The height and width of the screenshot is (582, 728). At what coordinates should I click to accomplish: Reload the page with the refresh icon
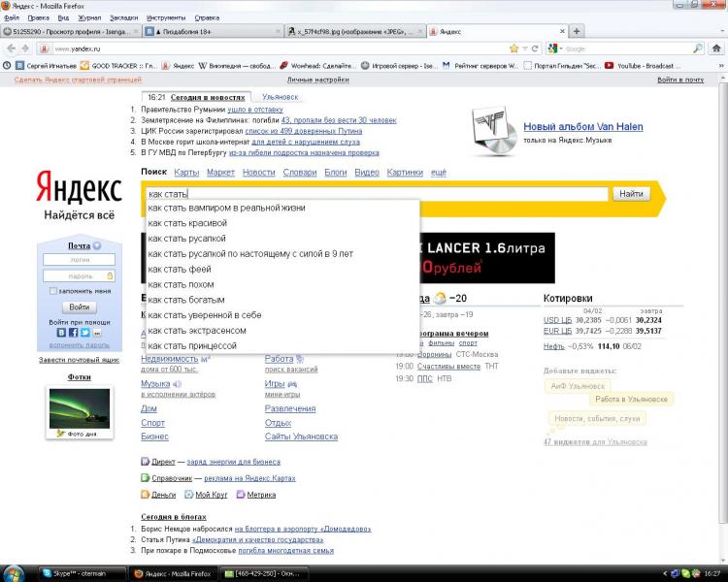[535, 48]
